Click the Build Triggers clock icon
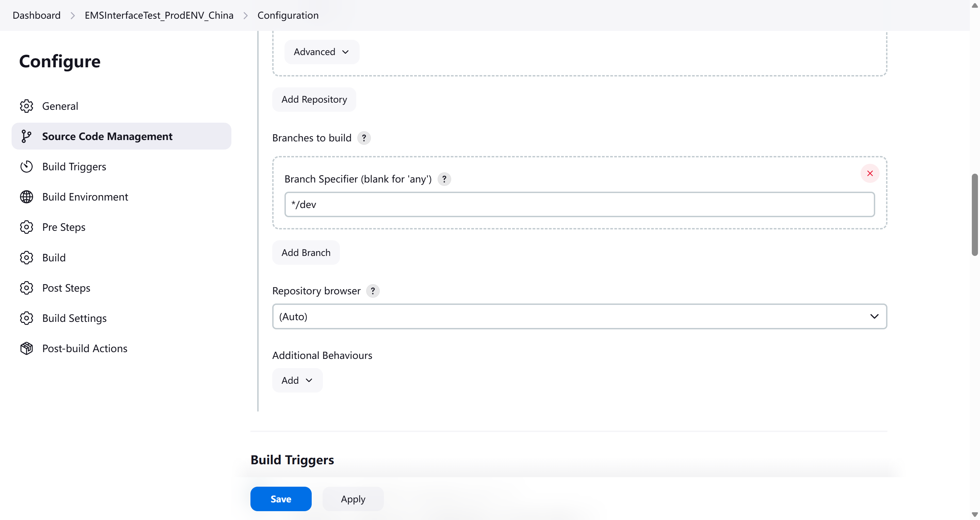980x520 pixels. [x=26, y=167]
